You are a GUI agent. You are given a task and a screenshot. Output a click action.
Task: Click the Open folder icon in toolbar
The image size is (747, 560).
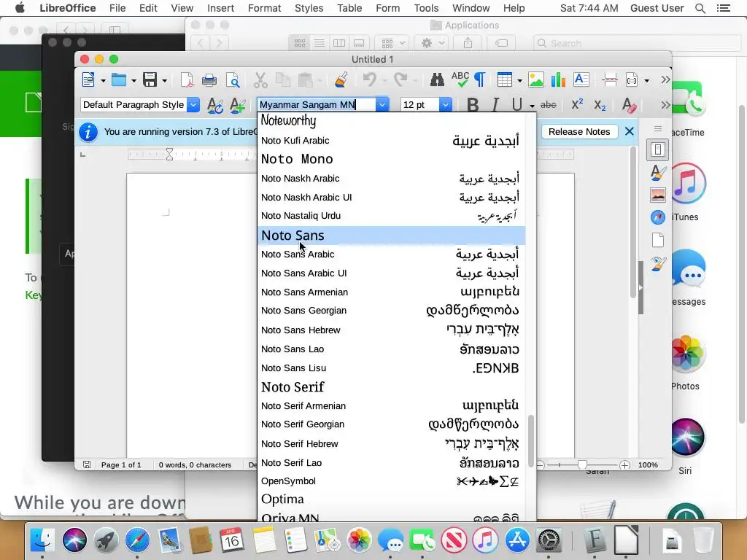coord(119,80)
